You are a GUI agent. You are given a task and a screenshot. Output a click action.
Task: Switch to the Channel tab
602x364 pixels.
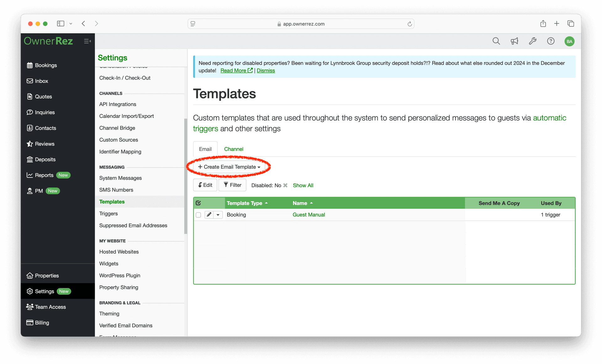tap(234, 149)
